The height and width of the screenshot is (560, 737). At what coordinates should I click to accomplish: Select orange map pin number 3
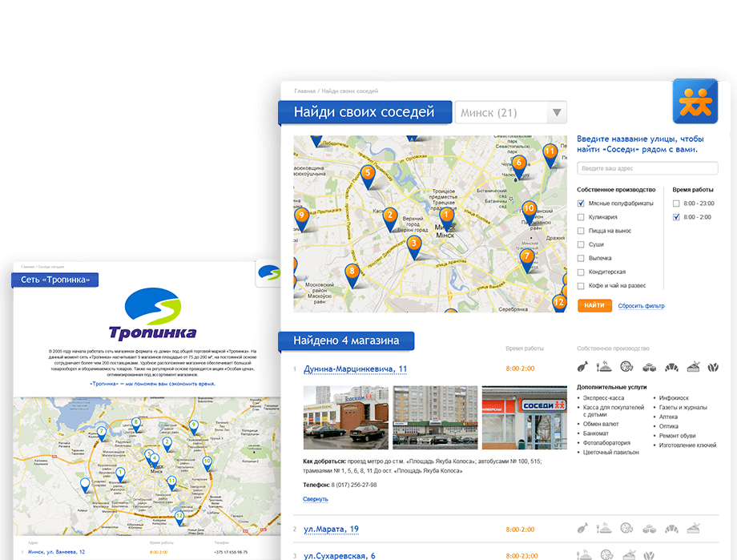pyautogui.click(x=413, y=247)
